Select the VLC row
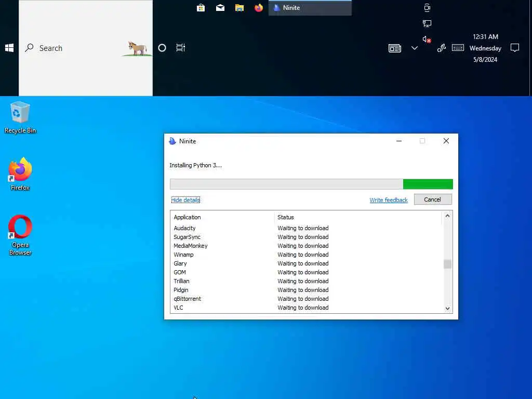 point(307,308)
